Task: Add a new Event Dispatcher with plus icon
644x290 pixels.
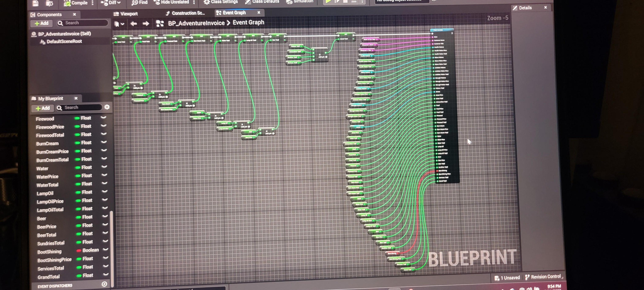Action: [104, 284]
